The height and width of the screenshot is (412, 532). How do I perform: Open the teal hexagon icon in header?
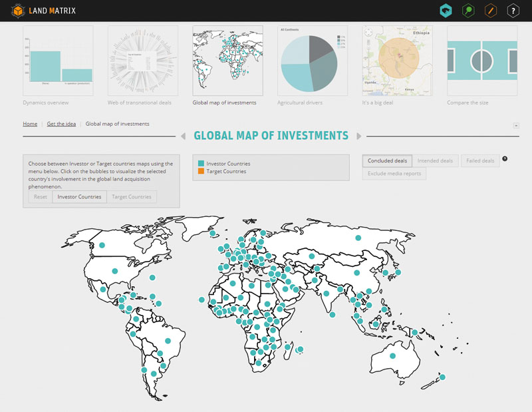[x=446, y=11]
